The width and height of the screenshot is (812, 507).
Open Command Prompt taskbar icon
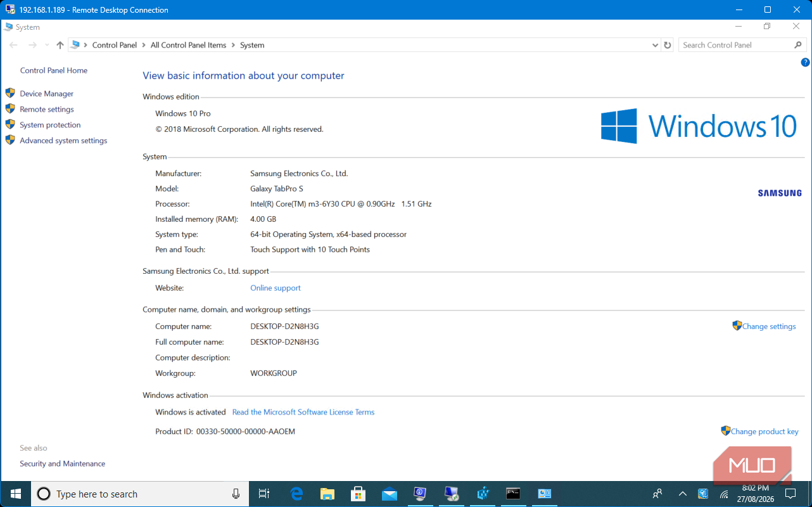click(513, 494)
